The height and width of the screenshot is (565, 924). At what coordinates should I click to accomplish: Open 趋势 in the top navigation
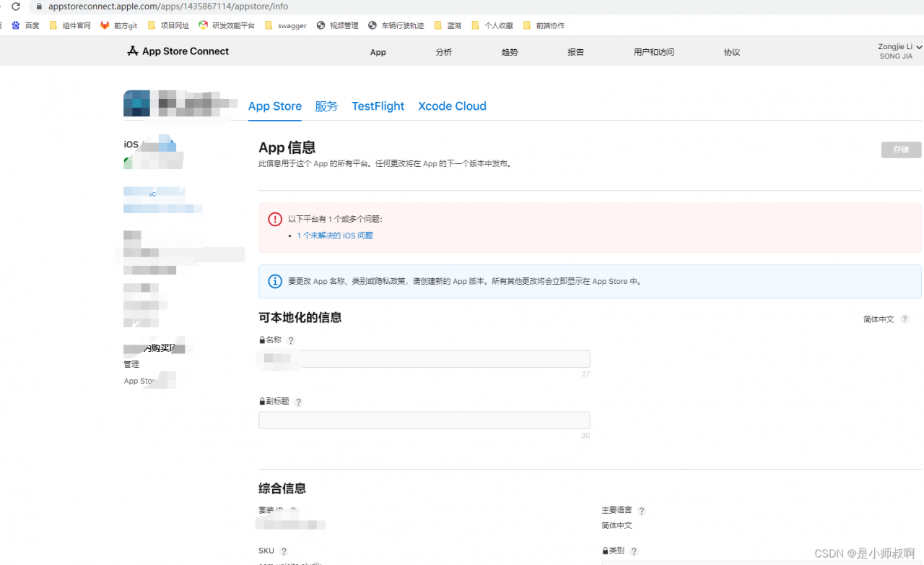[x=510, y=52]
